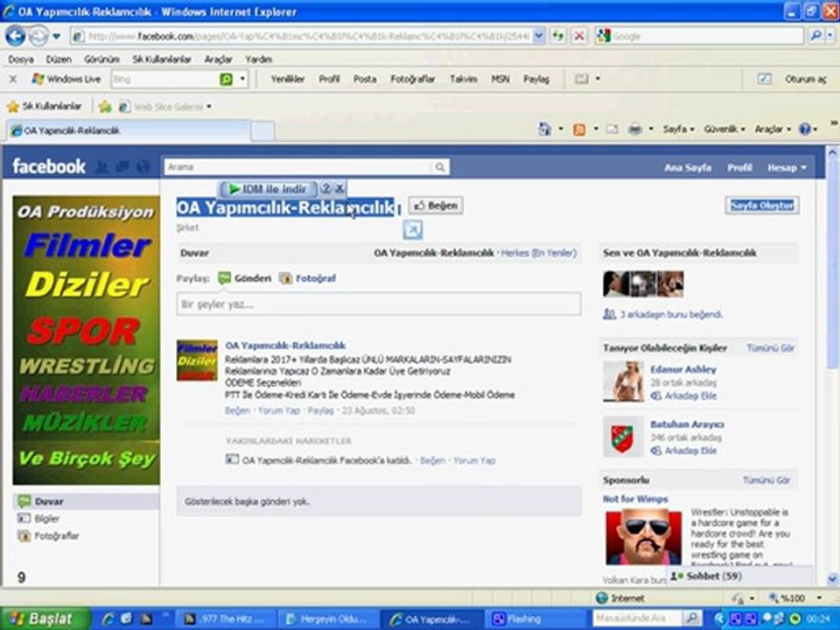Image resolution: width=840 pixels, height=630 pixels.
Task: Click the Home icon in command bar
Action: coord(544,129)
